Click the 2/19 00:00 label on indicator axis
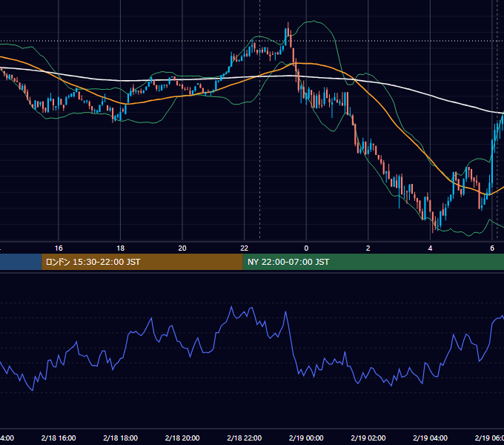Image resolution: width=504 pixels, height=445 pixels. pyautogui.click(x=306, y=438)
